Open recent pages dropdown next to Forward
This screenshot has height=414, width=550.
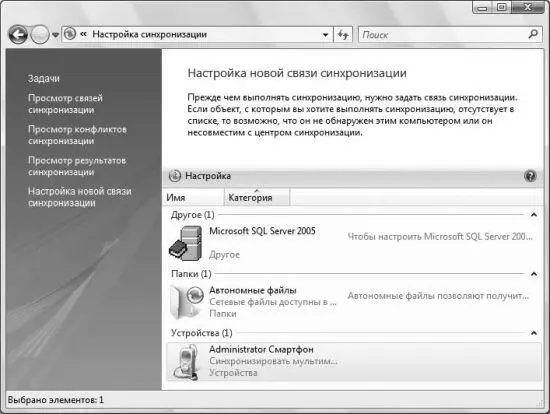[55, 35]
